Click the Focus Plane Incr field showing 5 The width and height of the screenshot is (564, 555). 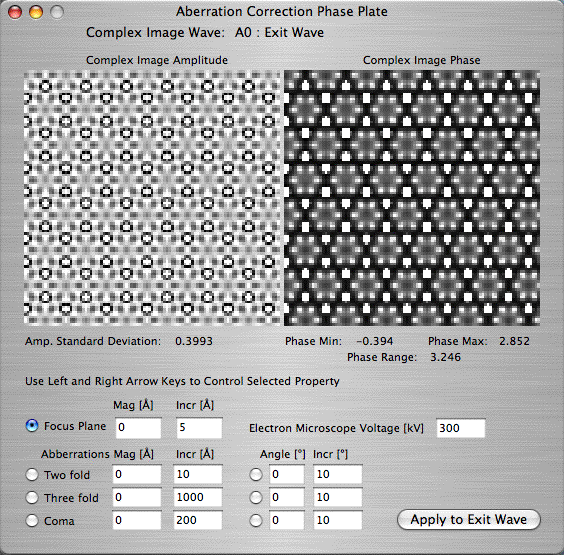[199, 427]
